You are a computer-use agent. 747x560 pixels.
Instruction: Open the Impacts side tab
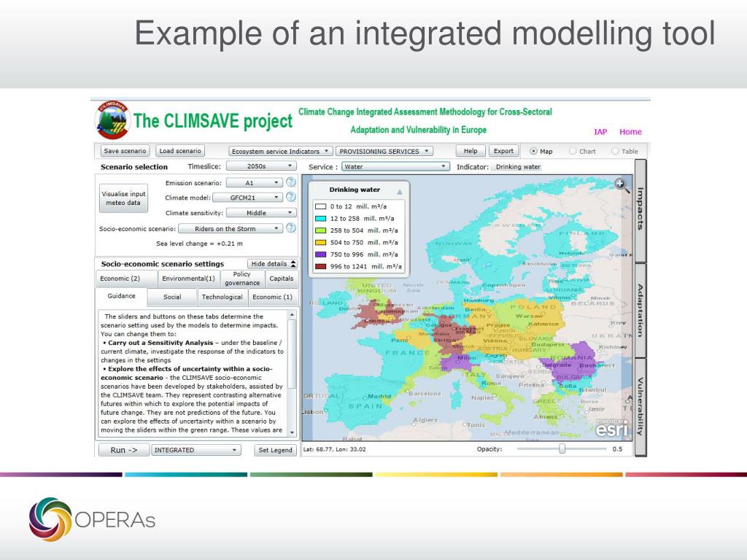click(x=640, y=210)
